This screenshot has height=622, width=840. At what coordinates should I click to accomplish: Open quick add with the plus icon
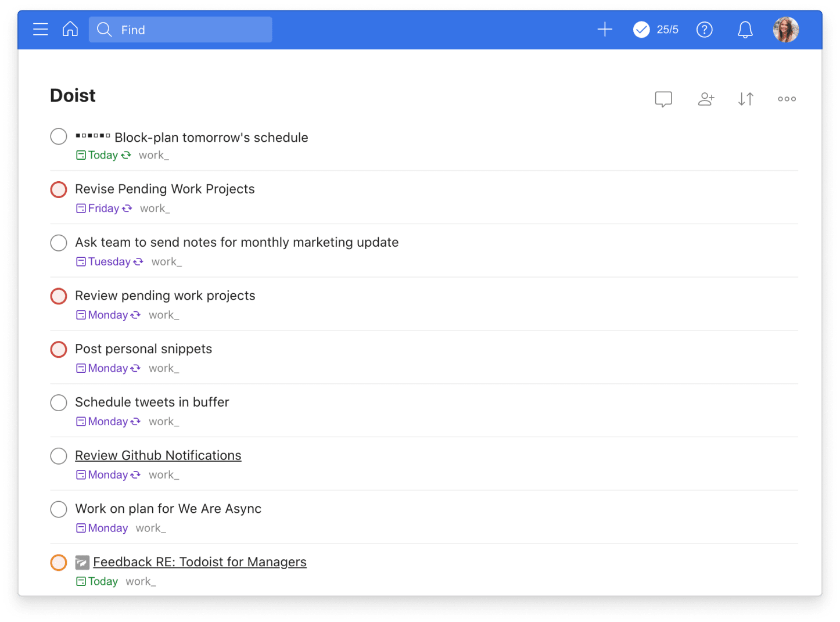604,29
